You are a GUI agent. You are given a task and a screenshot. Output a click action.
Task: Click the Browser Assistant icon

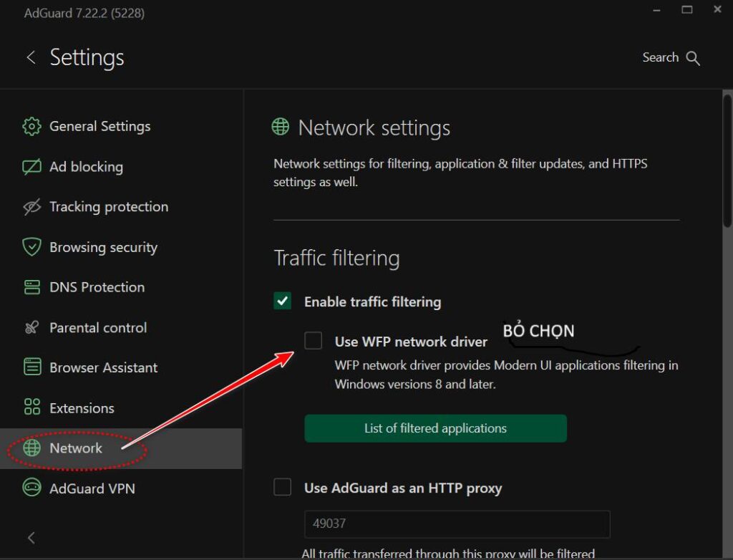click(x=31, y=367)
